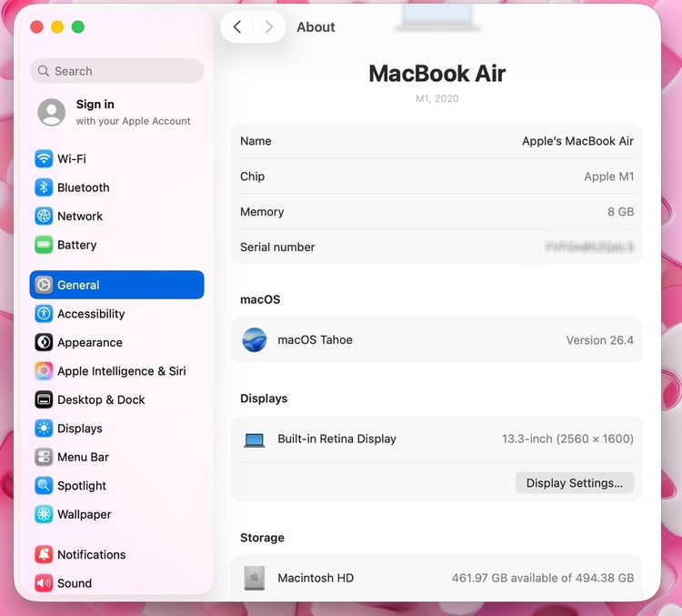Image resolution: width=682 pixels, height=616 pixels.
Task: Open Apple Intelligence & Siri settings
Action: pyautogui.click(x=116, y=371)
